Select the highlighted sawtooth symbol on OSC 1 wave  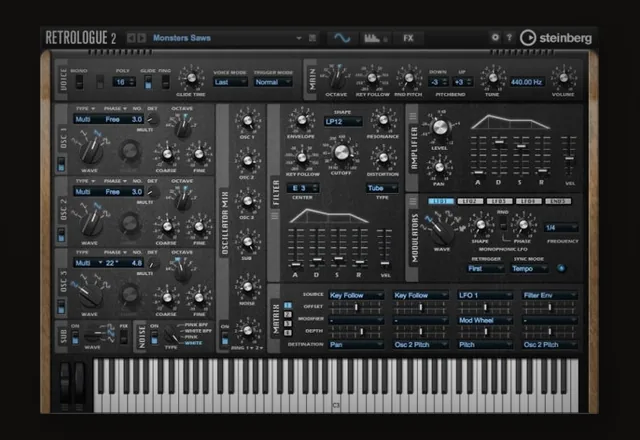pos(97,133)
